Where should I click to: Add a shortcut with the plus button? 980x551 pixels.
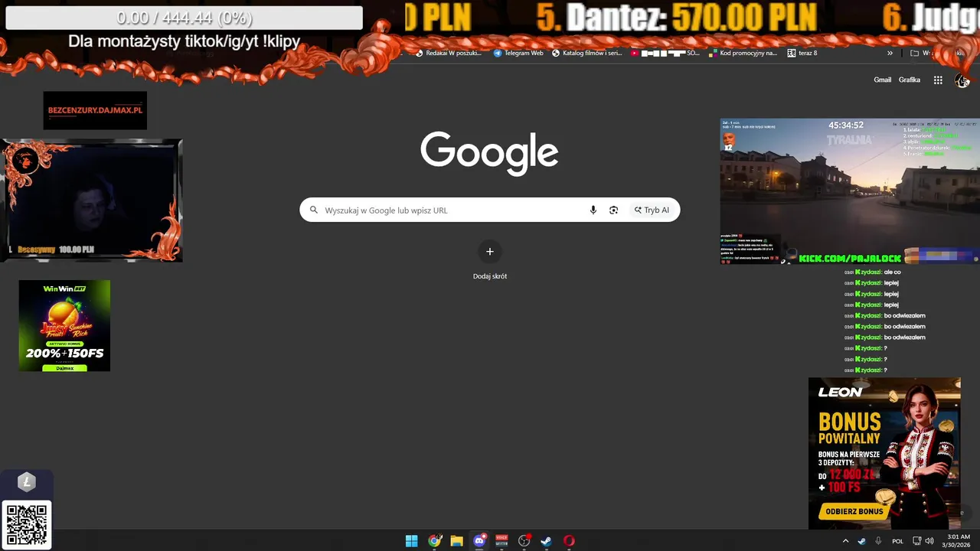490,252
